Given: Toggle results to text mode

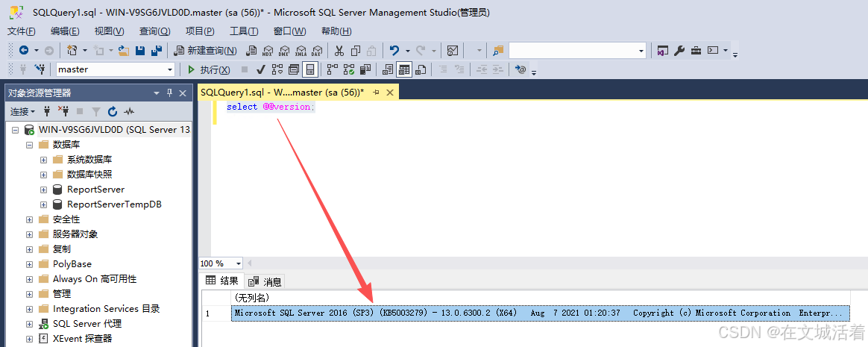Looking at the screenshot, I should 388,69.
